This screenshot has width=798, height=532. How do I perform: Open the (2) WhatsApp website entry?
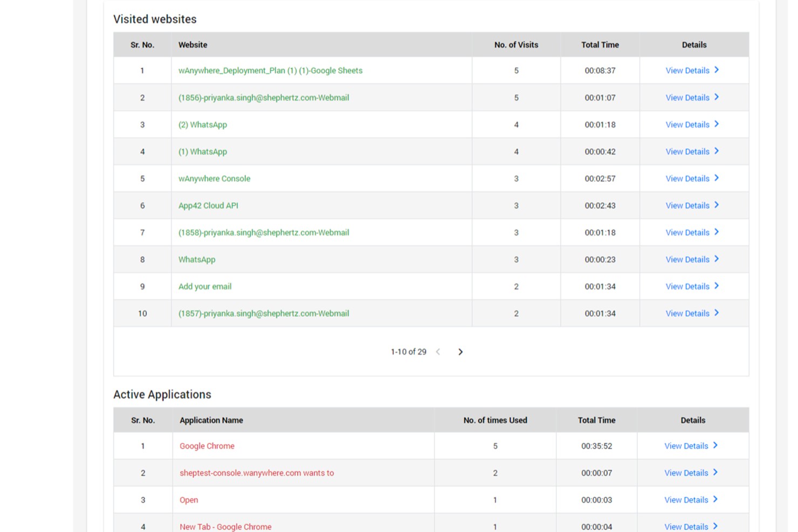203,125
